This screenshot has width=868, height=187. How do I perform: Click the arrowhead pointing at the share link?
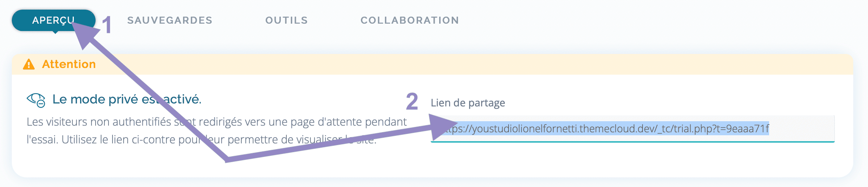pos(441,126)
